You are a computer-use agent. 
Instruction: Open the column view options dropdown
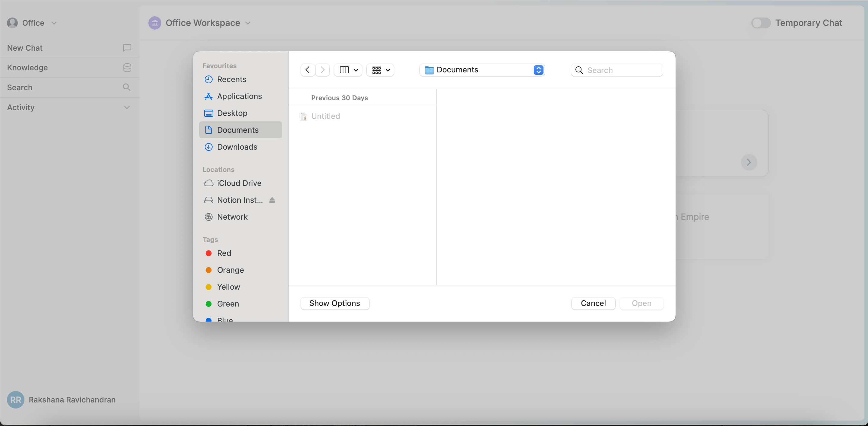point(348,70)
